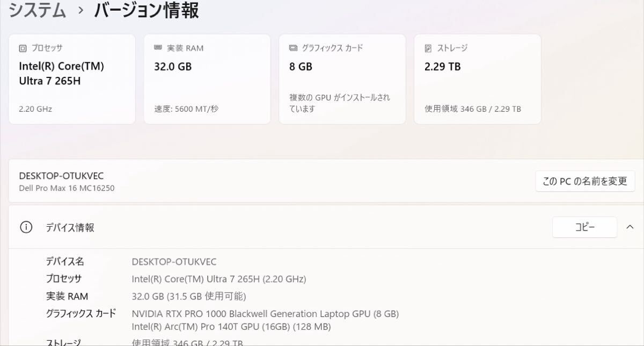This screenshot has height=346, width=644.
Task: Open the グラフィックス カード summary card
Action: click(x=342, y=79)
